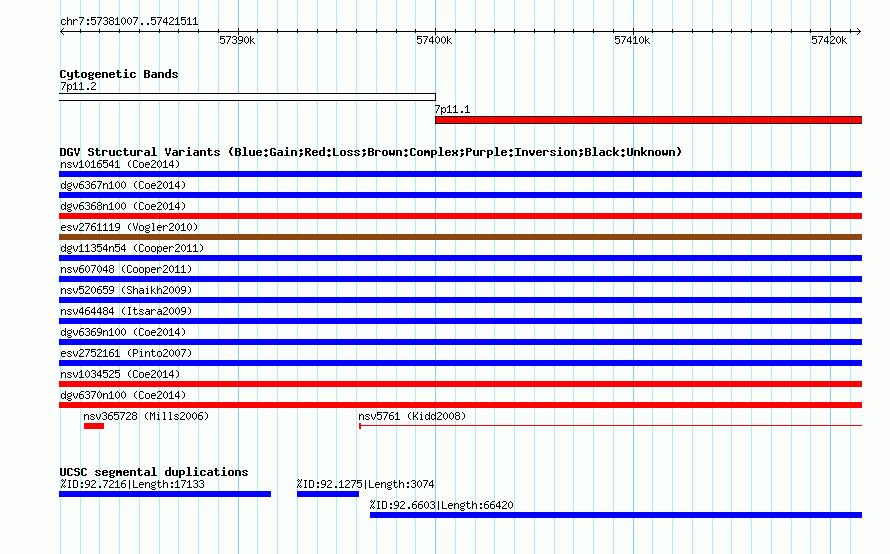The height and width of the screenshot is (554, 890).
Task: Select the blue bar under nsv520659
Action: click(x=460, y=300)
